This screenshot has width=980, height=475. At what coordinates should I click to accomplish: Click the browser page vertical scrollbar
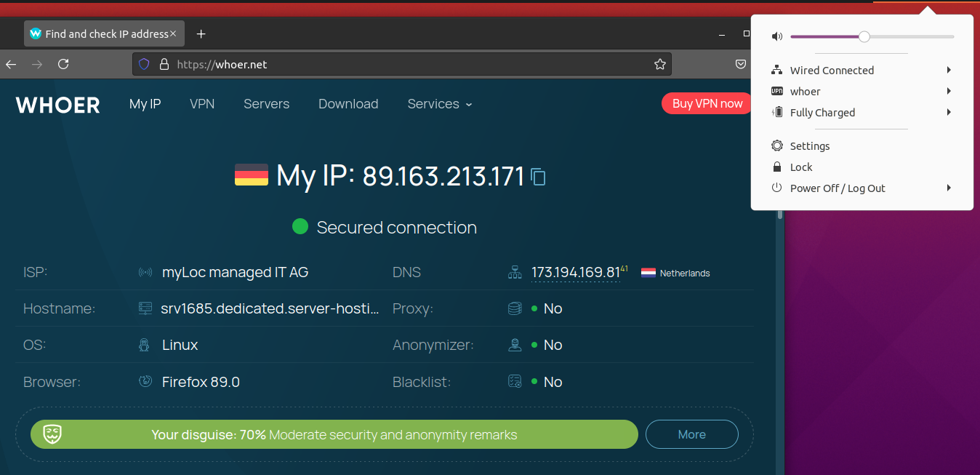(780, 215)
